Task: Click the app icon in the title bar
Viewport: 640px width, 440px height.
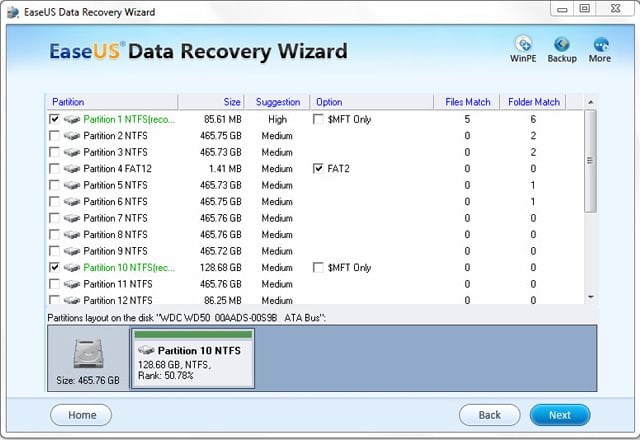Action: (x=13, y=12)
